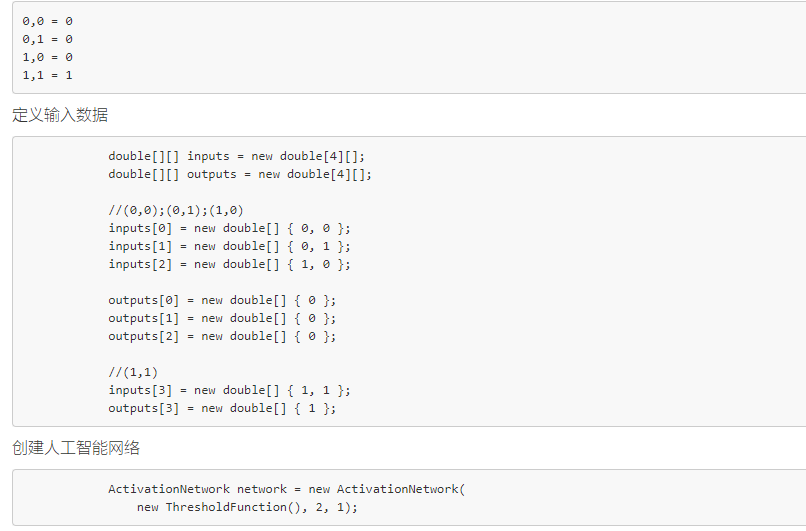
Task: Click the inputs[1] assignment line
Action: [x=229, y=246]
